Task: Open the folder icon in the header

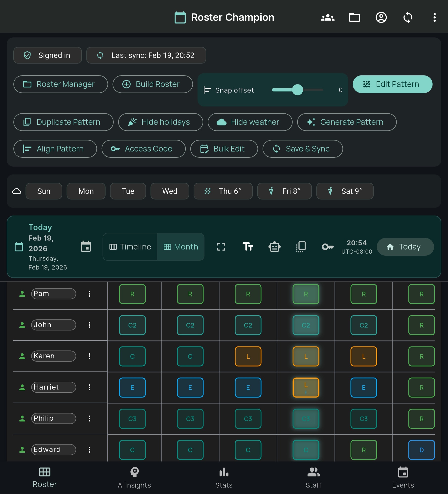Action: point(355,17)
